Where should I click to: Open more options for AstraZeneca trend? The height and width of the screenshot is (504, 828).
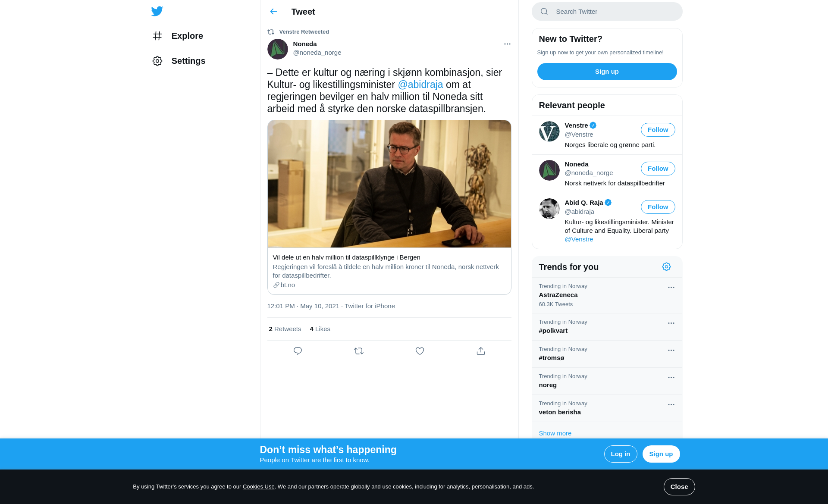(x=671, y=288)
